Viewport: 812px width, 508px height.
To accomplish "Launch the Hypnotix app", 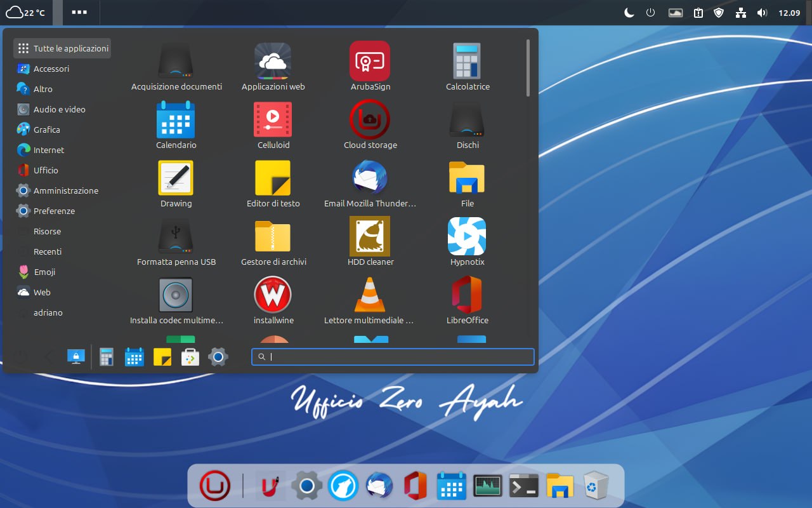I will [468, 243].
